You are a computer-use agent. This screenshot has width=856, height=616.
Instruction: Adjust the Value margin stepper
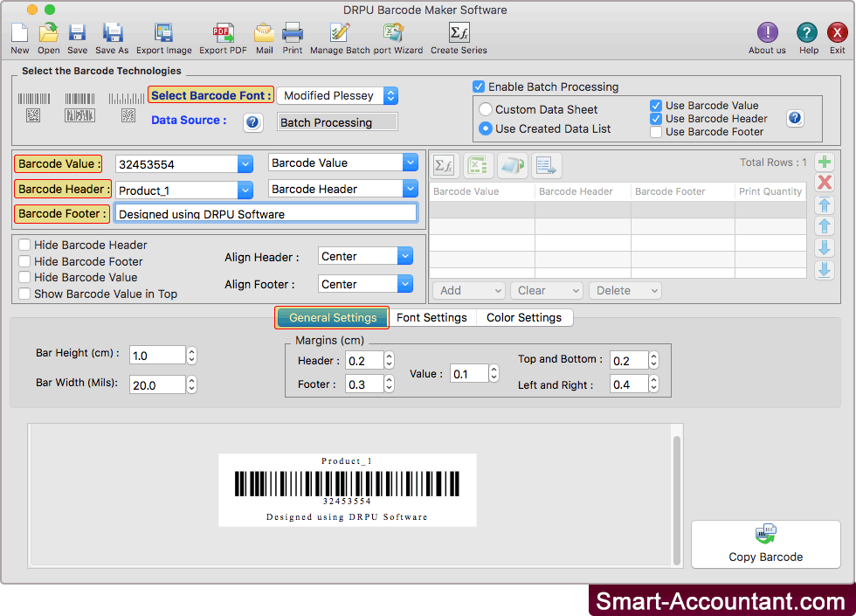pyautogui.click(x=494, y=374)
